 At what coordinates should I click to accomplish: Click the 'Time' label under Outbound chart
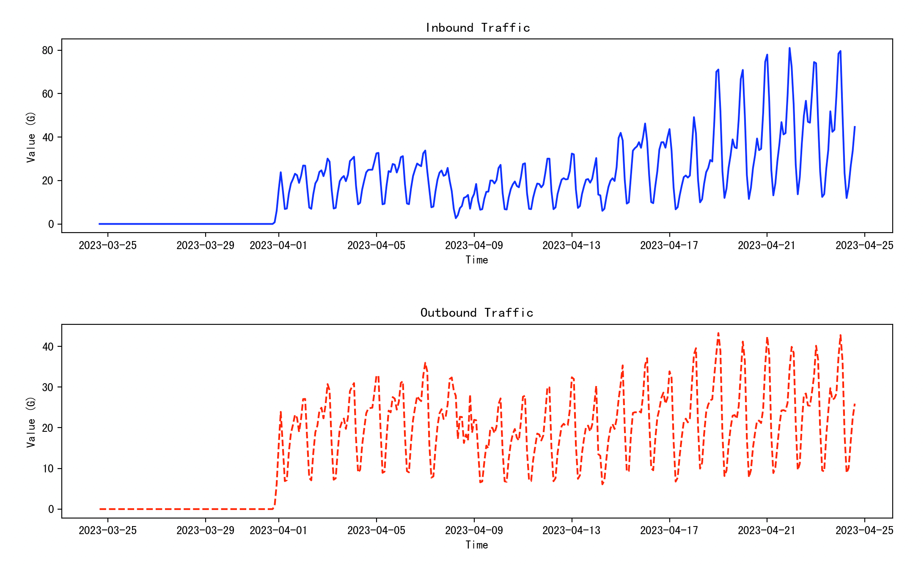coord(477,545)
